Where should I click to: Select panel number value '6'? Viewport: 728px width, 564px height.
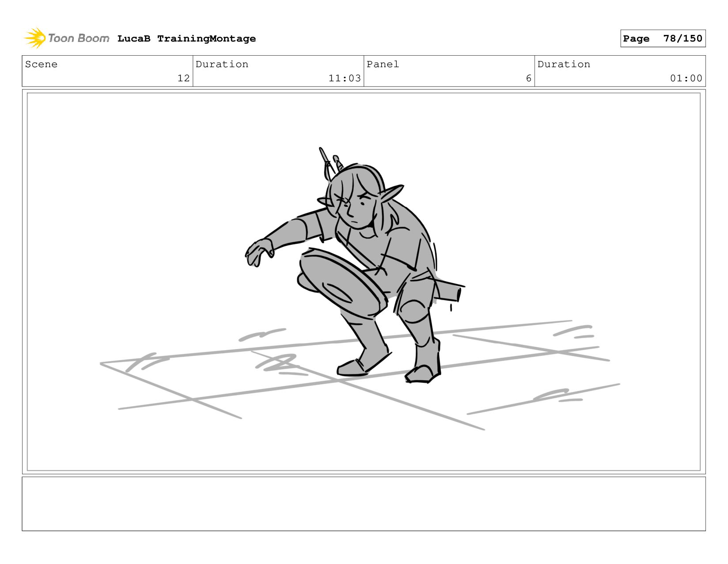pos(528,78)
